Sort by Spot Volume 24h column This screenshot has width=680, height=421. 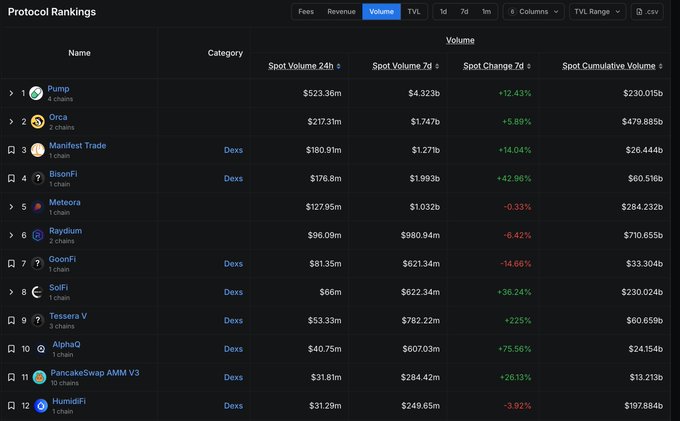coord(304,66)
